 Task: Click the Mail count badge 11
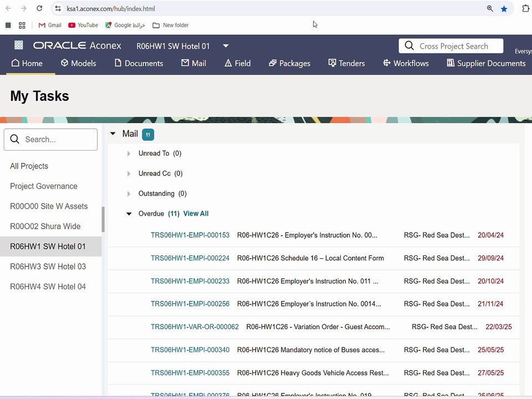pos(148,134)
